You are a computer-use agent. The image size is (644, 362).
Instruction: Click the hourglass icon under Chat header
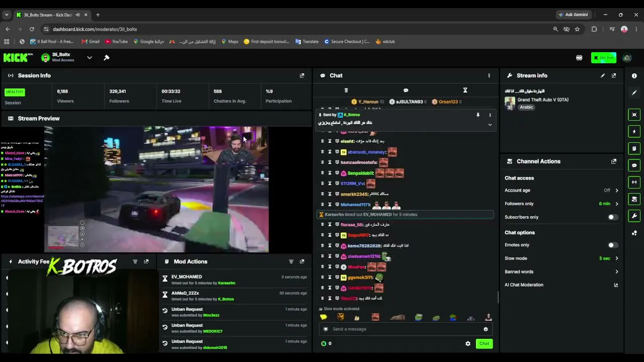465,90
